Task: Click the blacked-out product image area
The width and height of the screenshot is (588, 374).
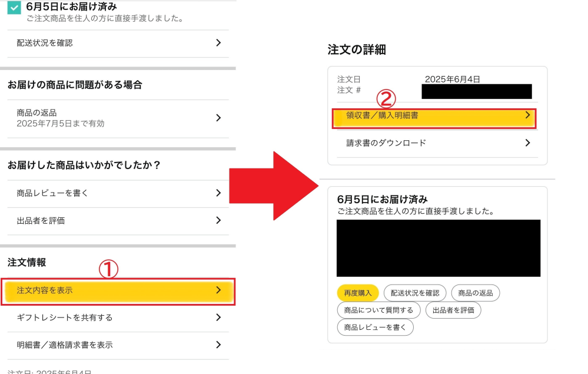Action: [438, 249]
